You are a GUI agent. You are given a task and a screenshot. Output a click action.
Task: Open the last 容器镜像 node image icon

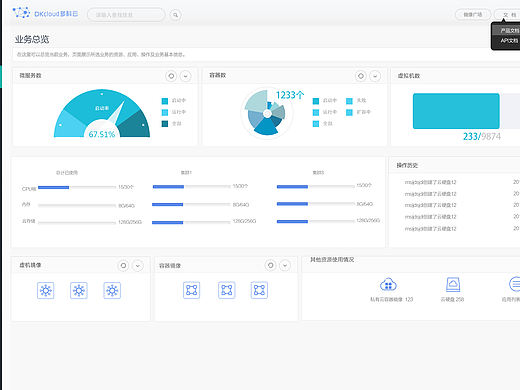click(x=259, y=290)
